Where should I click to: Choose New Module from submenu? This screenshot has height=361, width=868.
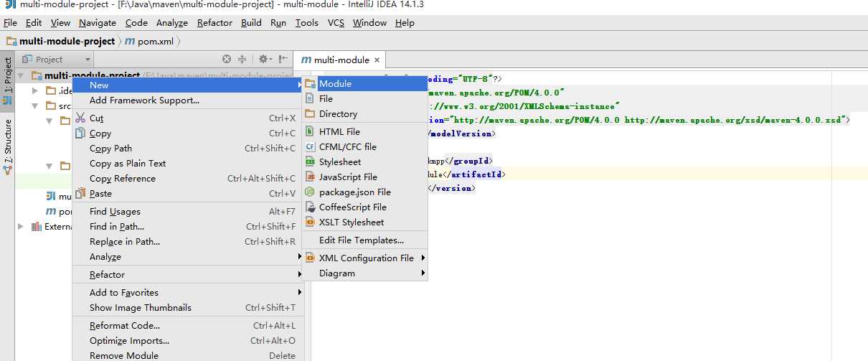coord(364,83)
